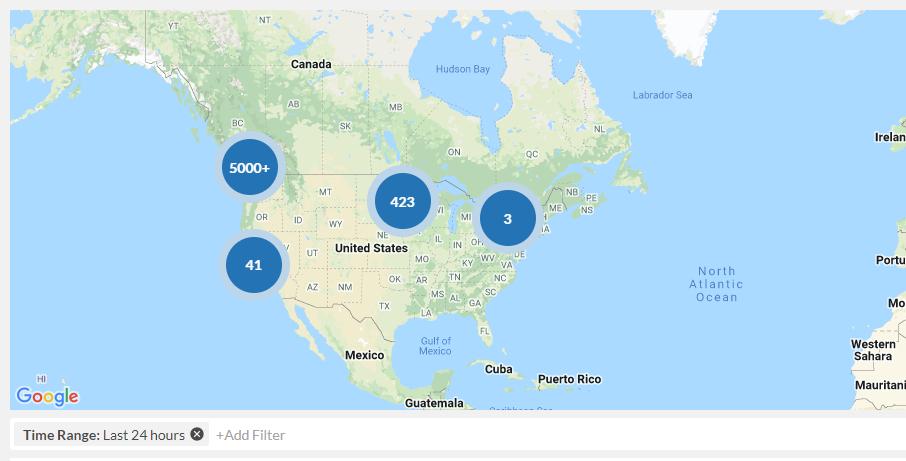
Task: Click the Google logo on map
Action: [47, 396]
